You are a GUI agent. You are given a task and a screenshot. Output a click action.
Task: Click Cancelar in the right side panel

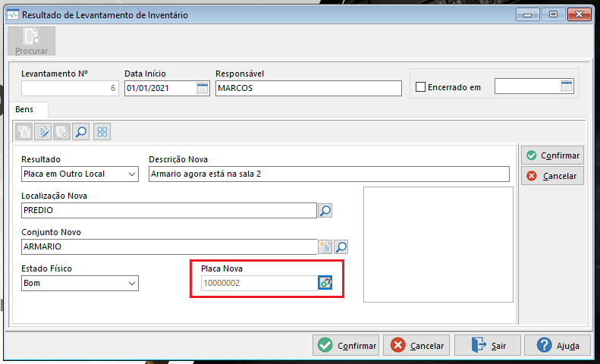[552, 176]
